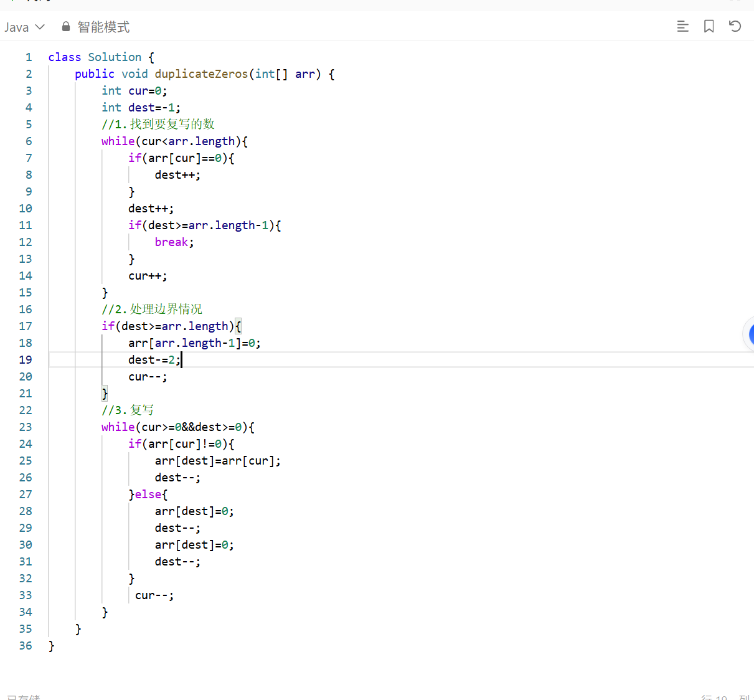Open the Java language dropdown
This screenshot has height=700, width=754.
24,27
